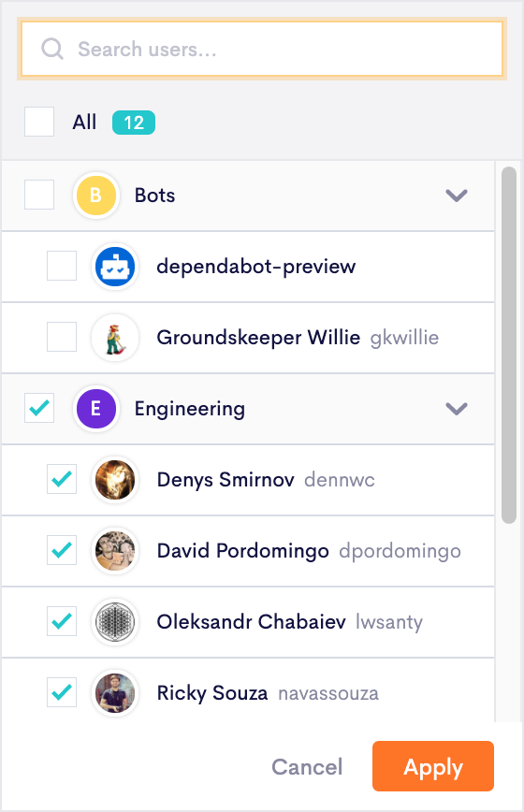Click the yellow Bots group avatar

(95, 196)
